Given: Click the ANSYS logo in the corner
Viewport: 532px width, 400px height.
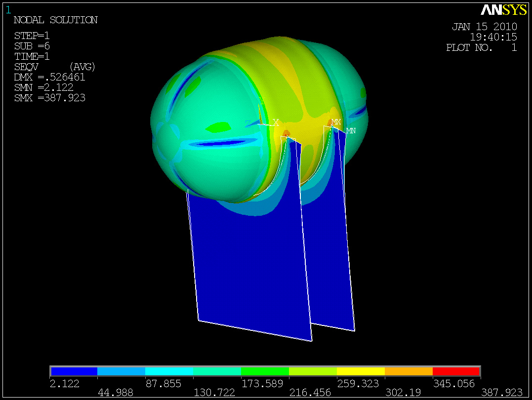Looking at the screenshot, I should click(x=503, y=10).
